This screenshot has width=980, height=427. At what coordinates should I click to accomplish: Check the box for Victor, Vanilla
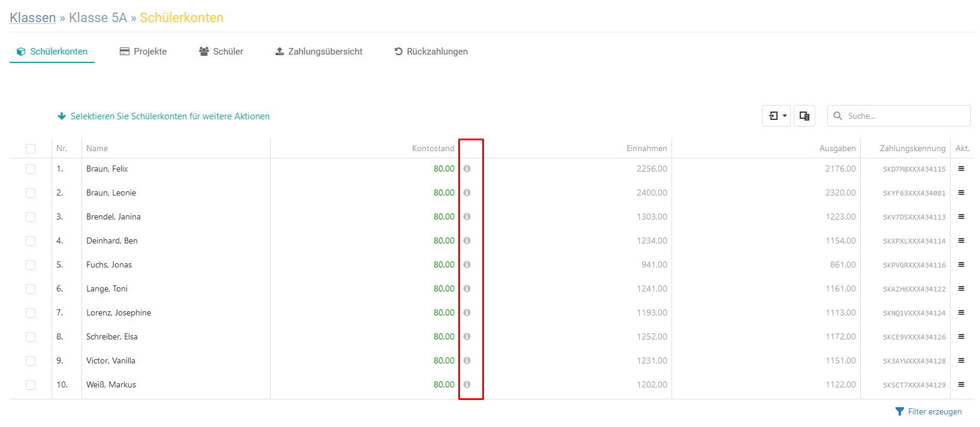coord(31,361)
